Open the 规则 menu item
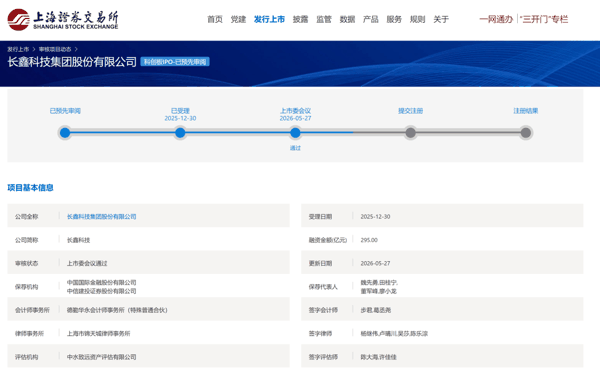 (417, 19)
